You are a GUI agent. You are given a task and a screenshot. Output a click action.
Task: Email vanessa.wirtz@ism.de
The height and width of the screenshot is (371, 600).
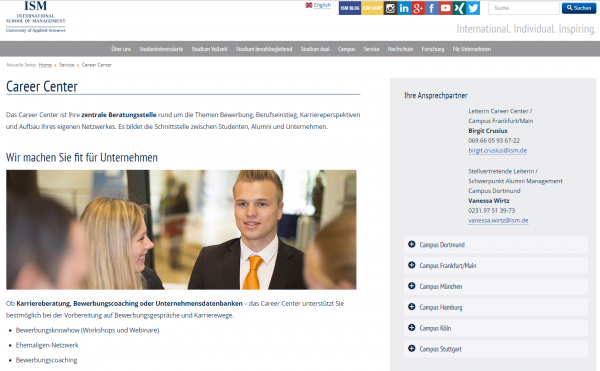(498, 220)
